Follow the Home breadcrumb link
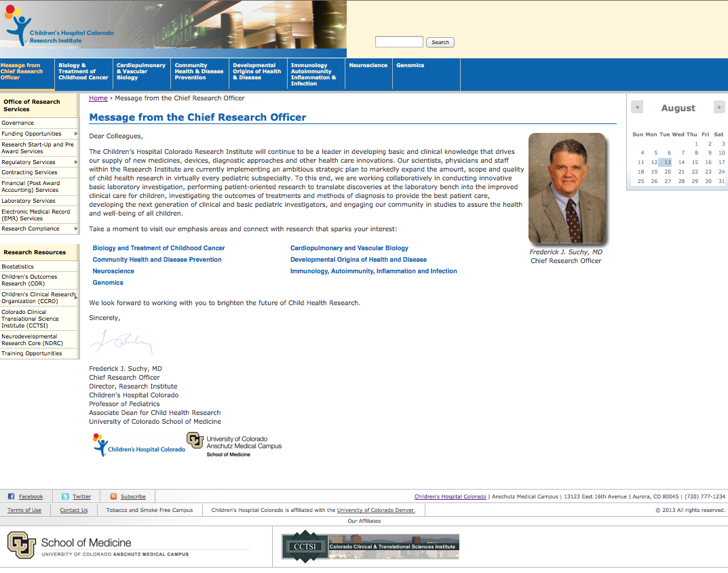 pyautogui.click(x=98, y=98)
